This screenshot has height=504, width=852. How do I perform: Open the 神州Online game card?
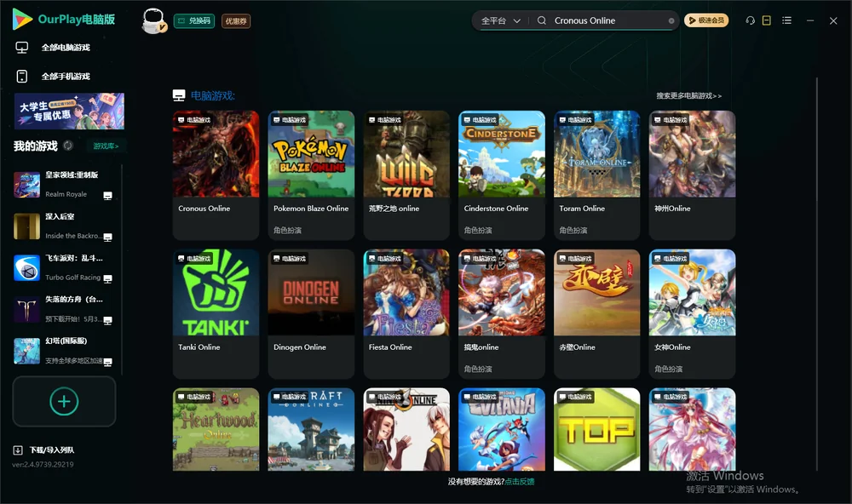[692, 175]
